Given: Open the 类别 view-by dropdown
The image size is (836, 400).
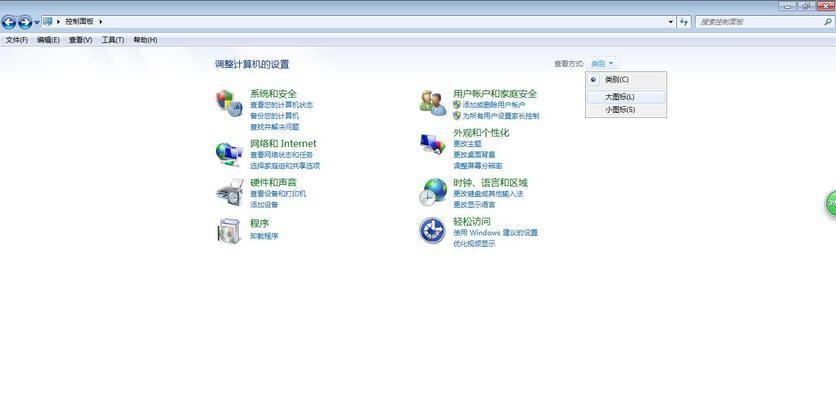Looking at the screenshot, I should click(x=602, y=63).
